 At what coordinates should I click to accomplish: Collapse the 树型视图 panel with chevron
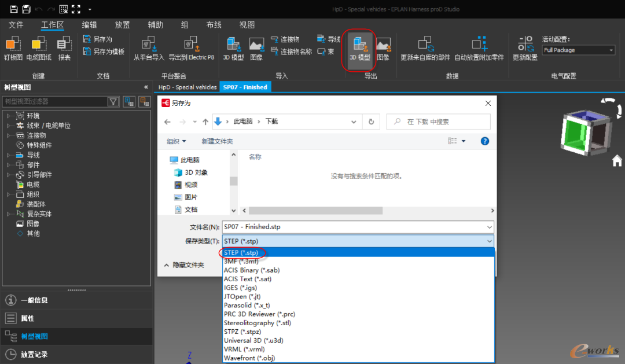(146, 87)
